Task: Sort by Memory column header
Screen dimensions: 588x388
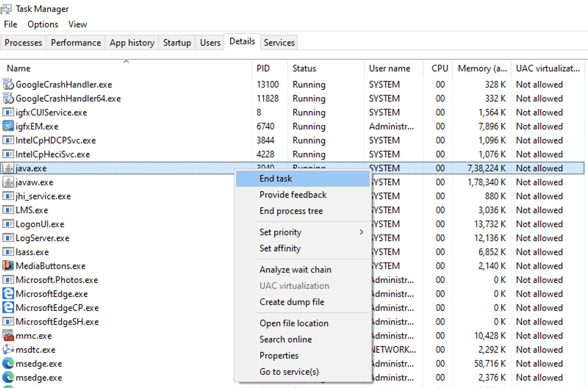Action: (482, 69)
